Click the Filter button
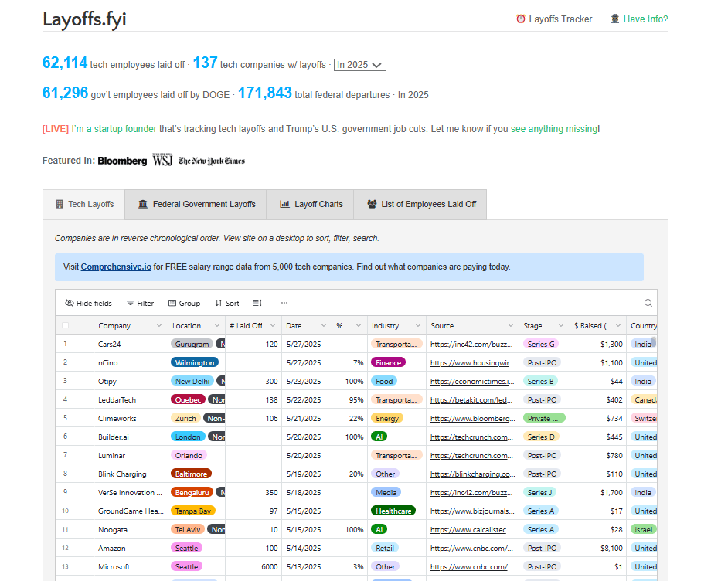 [x=140, y=303]
